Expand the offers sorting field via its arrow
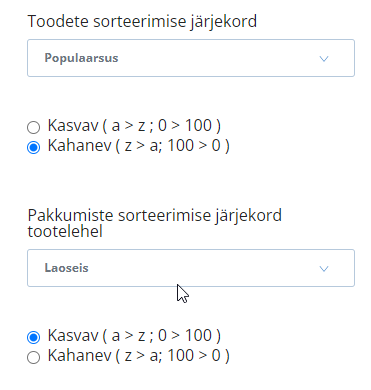The width and height of the screenshot is (371, 390). 324,269
